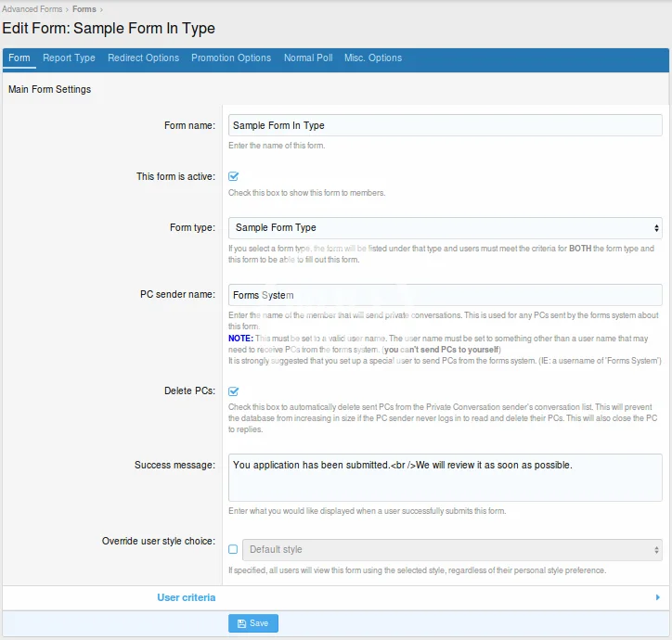The width and height of the screenshot is (672, 640).
Task: Expand User criteria arrow icon
Action: point(658,598)
